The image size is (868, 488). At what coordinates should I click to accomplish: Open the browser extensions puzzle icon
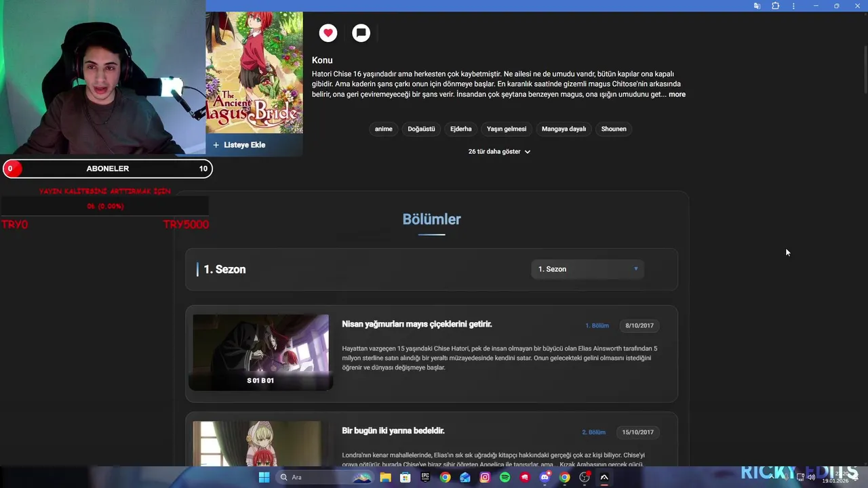tap(775, 6)
